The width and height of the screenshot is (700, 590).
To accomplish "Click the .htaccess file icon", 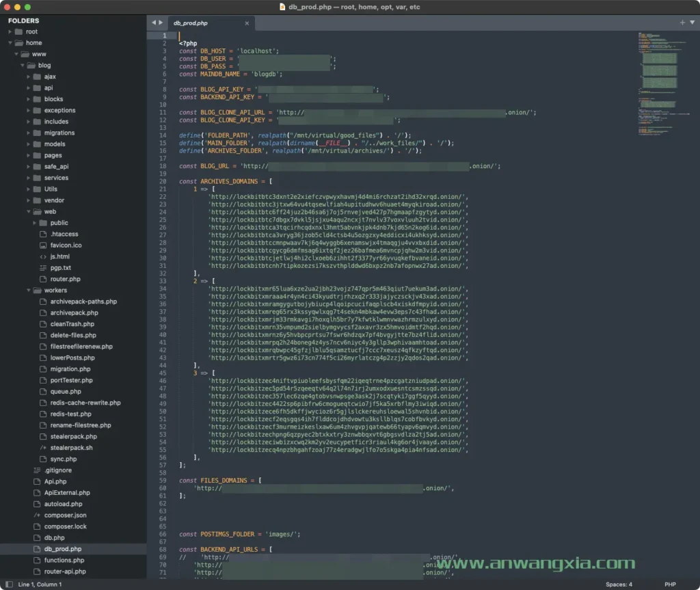I will 43,234.
